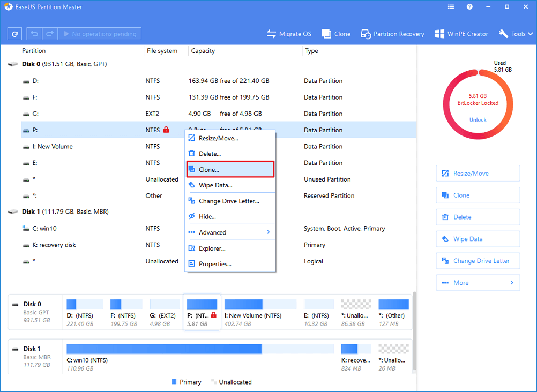Choose Delete in context menu
The height and width of the screenshot is (392, 537).
(x=230, y=154)
